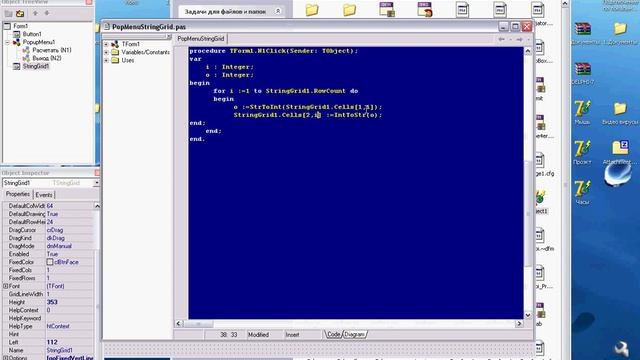Close the Code Explorer pane
The height and width of the screenshot is (360, 640).
tap(169, 37)
